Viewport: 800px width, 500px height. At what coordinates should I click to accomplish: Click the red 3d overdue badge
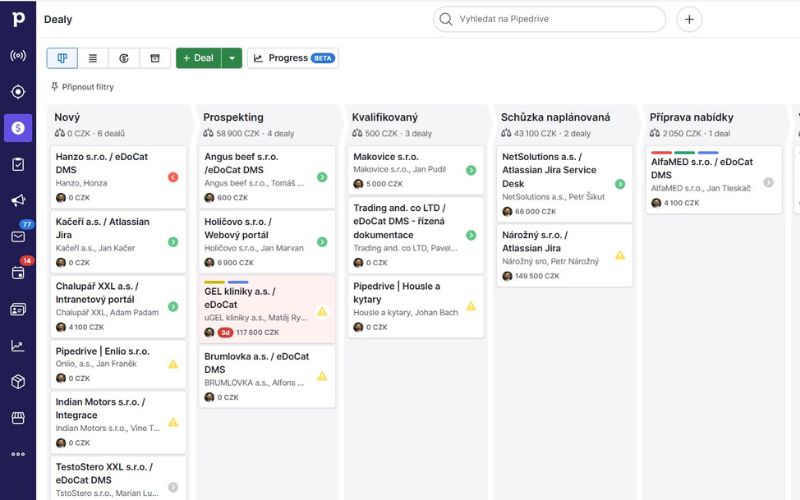click(226, 332)
